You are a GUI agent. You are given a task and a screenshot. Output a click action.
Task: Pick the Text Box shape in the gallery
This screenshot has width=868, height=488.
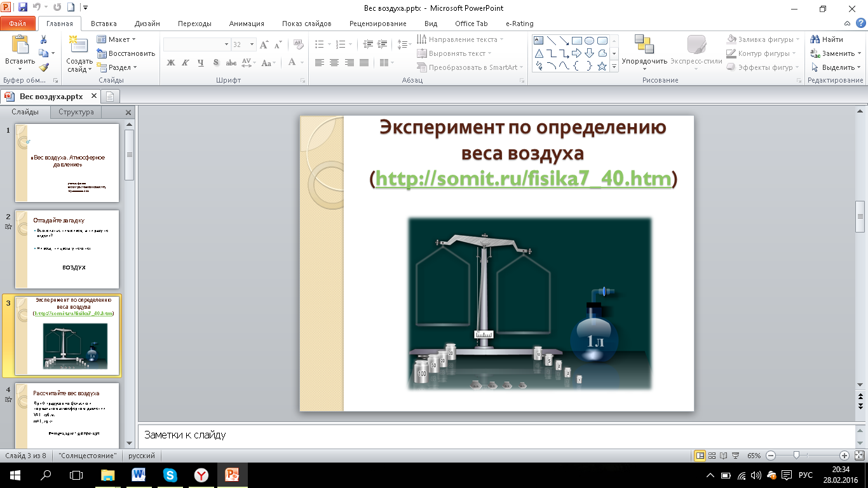(539, 41)
